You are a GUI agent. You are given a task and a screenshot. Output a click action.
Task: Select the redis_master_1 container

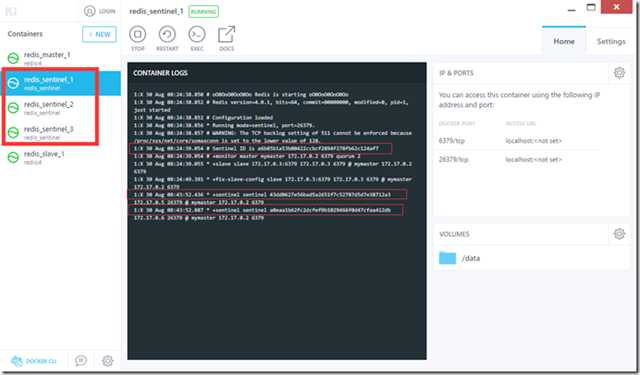point(60,58)
